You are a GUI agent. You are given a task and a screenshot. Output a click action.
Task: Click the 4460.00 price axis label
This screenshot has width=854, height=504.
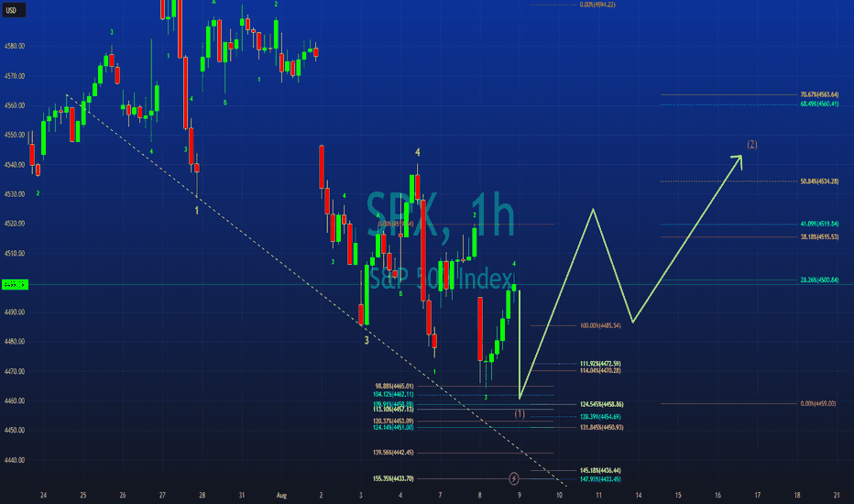(14, 401)
